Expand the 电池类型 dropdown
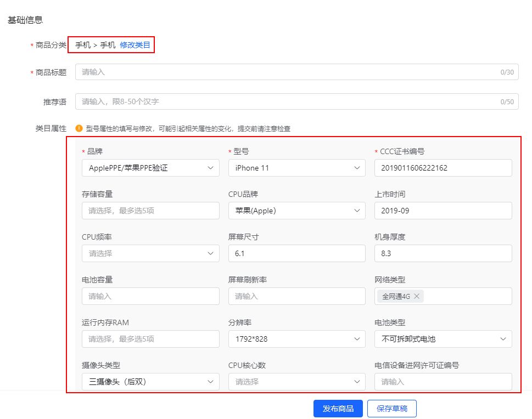The height and width of the screenshot is (419, 532). (x=443, y=339)
